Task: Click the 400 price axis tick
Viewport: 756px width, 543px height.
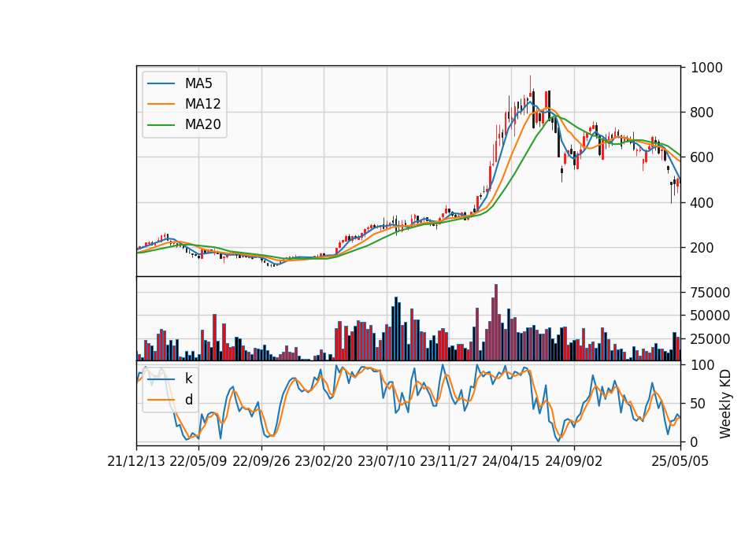Action: pyautogui.click(x=702, y=203)
